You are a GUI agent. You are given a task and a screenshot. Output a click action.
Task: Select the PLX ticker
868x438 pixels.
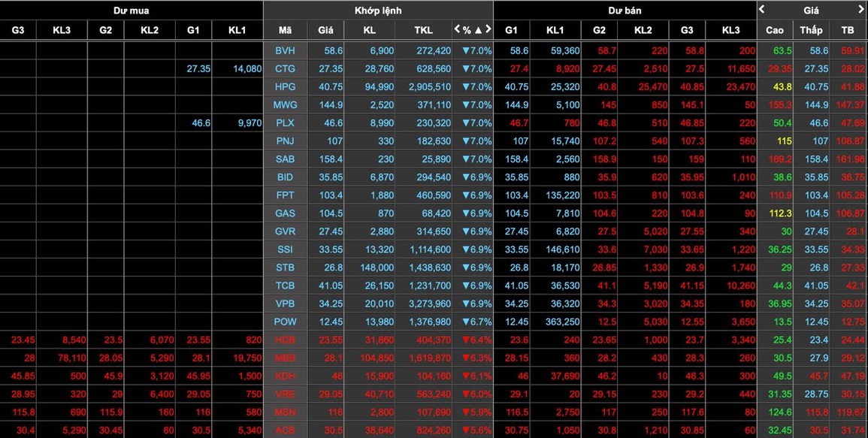coord(285,123)
